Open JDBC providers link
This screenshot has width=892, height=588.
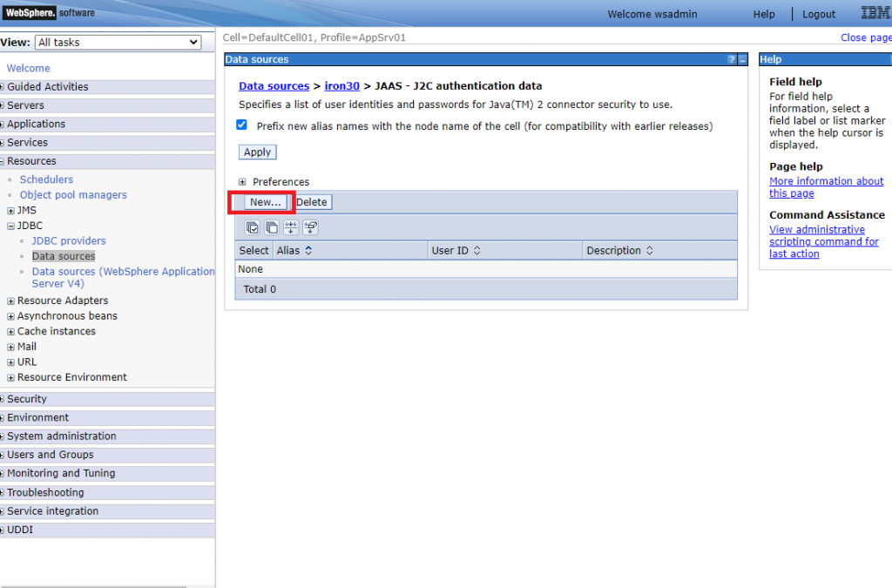point(69,240)
